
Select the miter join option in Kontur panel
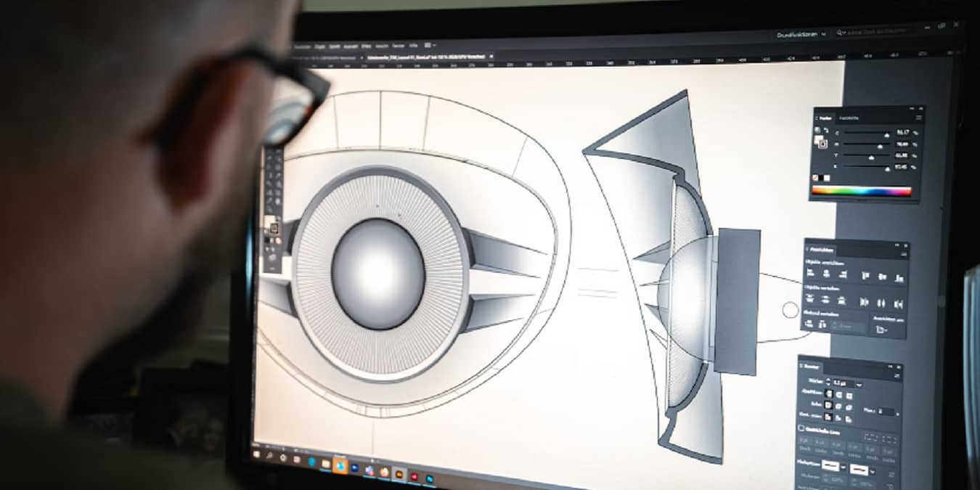[x=828, y=404]
